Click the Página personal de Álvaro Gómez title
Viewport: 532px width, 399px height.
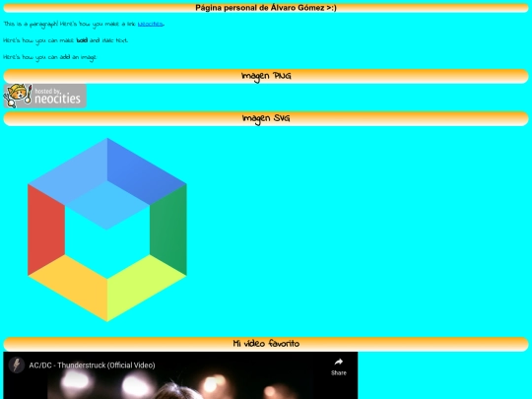(266, 8)
